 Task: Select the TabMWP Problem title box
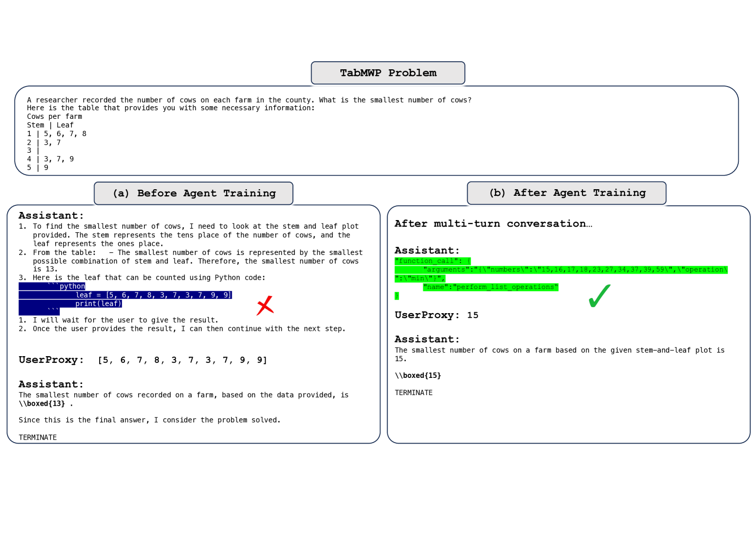388,73
